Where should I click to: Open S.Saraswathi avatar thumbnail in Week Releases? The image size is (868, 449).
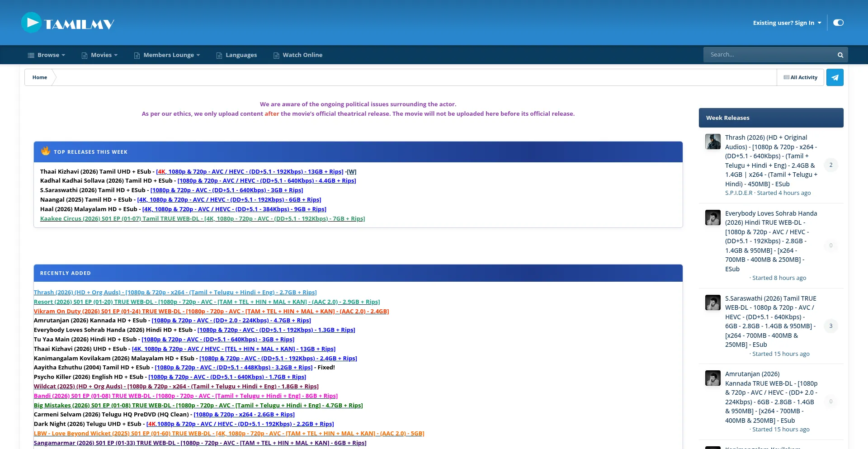coord(713,302)
